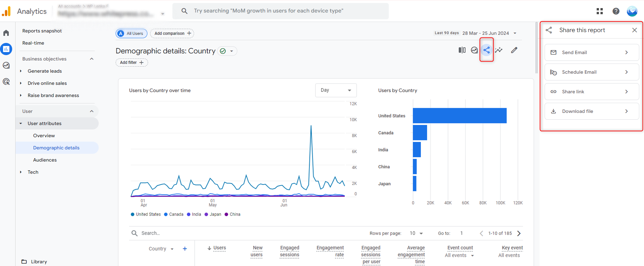644x266 pixels.
Task: Click the icon beside Schedule Email
Action: click(553, 72)
